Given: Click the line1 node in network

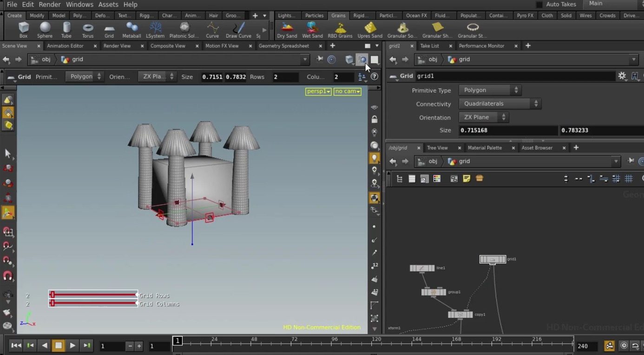Looking at the screenshot, I should coord(422,268).
